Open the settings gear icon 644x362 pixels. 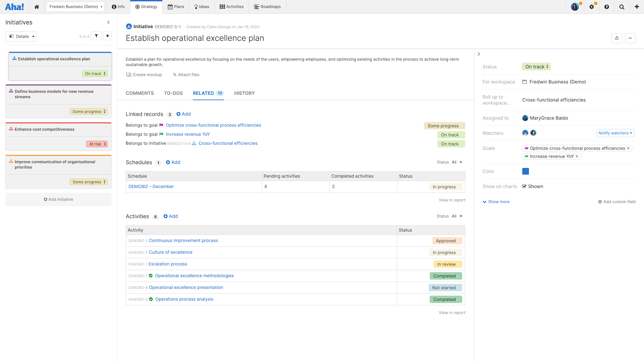pyautogui.click(x=592, y=6)
